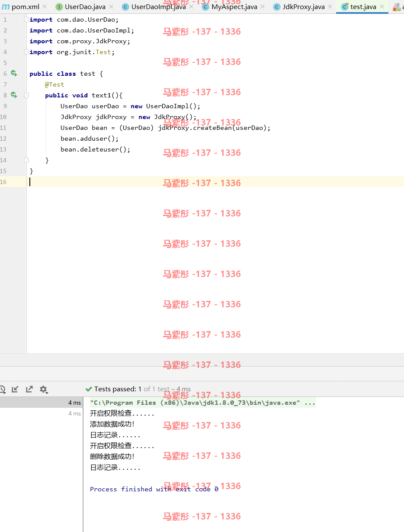This screenshot has width=404, height=532.
Task: Close the pom.xml tab
Action: coord(45,7)
